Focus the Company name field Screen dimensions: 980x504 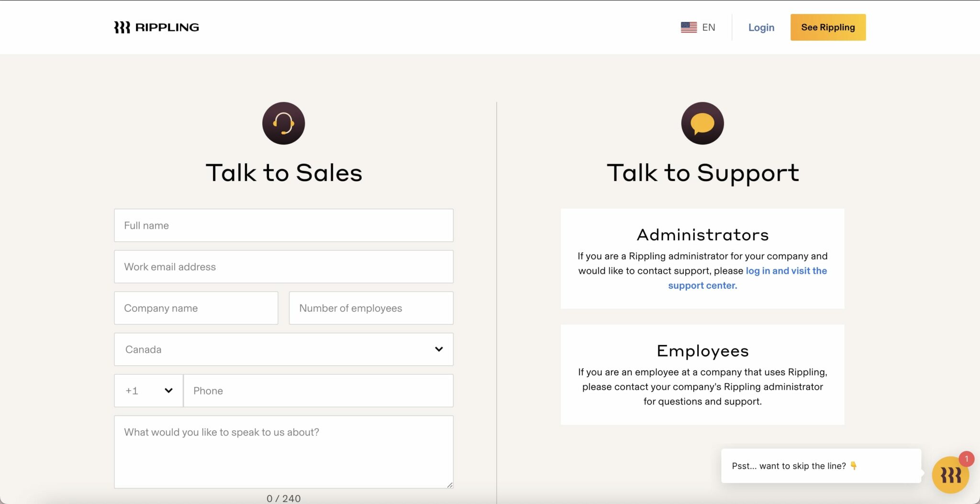[x=196, y=308]
